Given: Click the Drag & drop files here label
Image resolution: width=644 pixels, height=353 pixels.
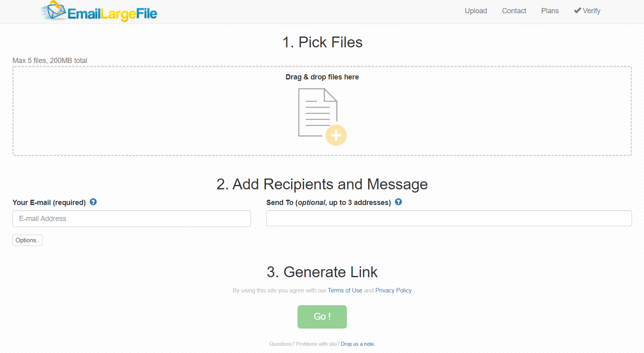Looking at the screenshot, I should 322,77.
